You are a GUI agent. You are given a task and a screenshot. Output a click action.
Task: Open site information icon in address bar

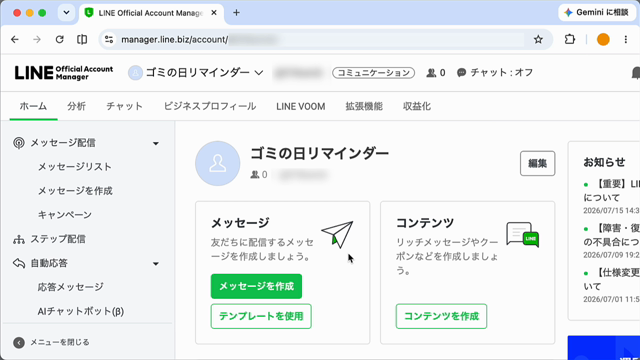[109, 40]
